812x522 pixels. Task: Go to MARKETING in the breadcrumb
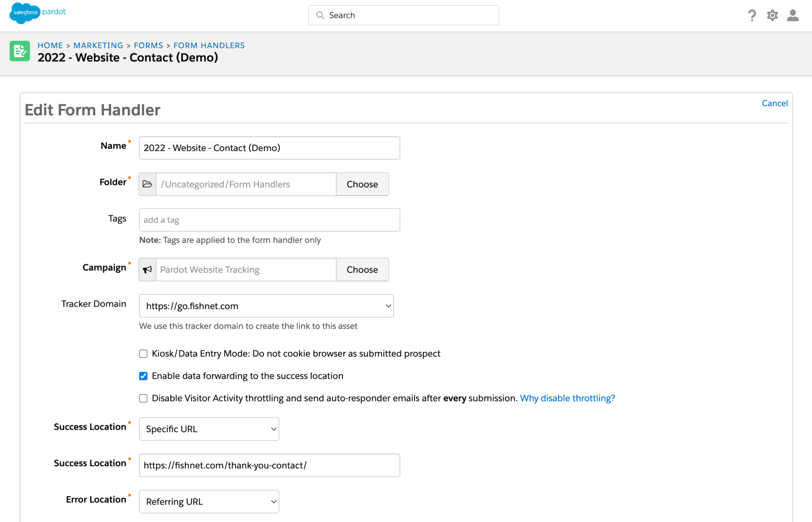pyautogui.click(x=98, y=46)
